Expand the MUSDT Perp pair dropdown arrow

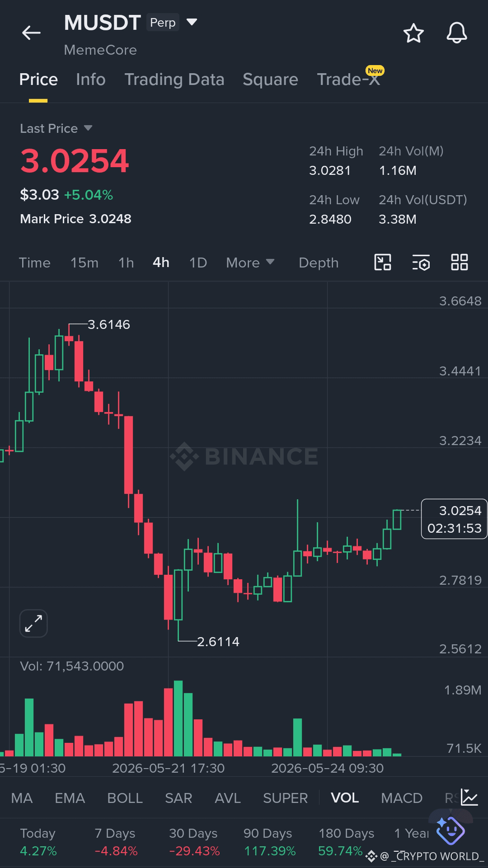tap(192, 22)
